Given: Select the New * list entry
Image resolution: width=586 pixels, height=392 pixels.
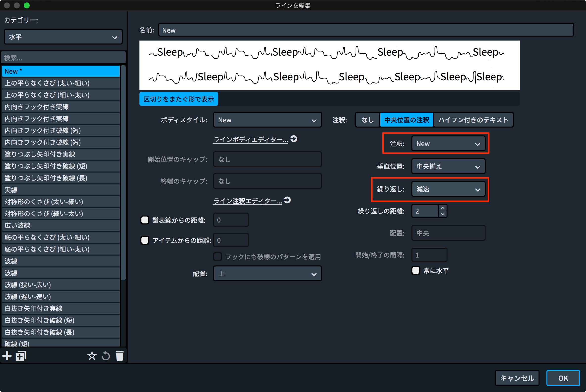Looking at the screenshot, I should point(61,71).
